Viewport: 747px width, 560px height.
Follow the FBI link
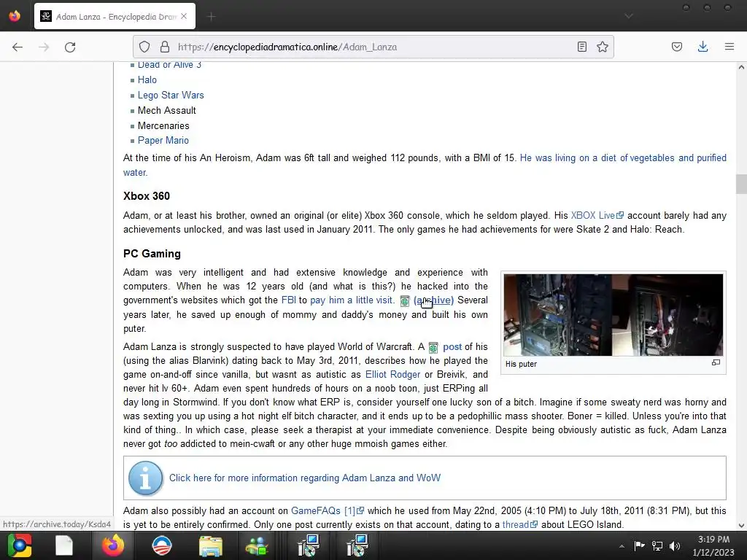(x=289, y=300)
